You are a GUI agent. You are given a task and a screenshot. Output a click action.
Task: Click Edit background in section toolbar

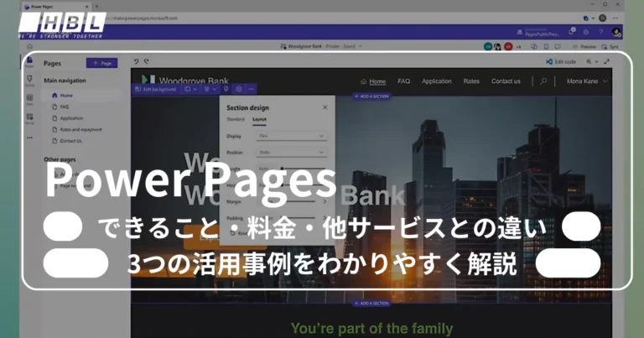tap(155, 89)
